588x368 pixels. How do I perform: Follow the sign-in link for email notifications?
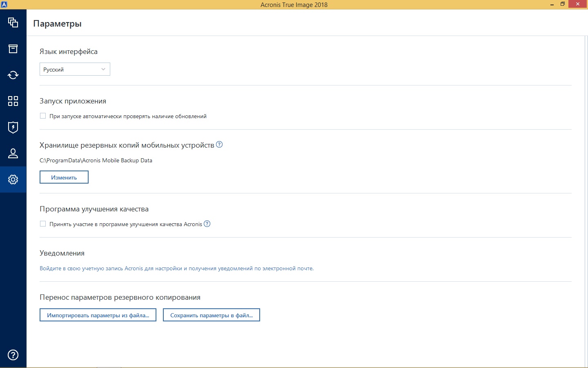tap(176, 269)
